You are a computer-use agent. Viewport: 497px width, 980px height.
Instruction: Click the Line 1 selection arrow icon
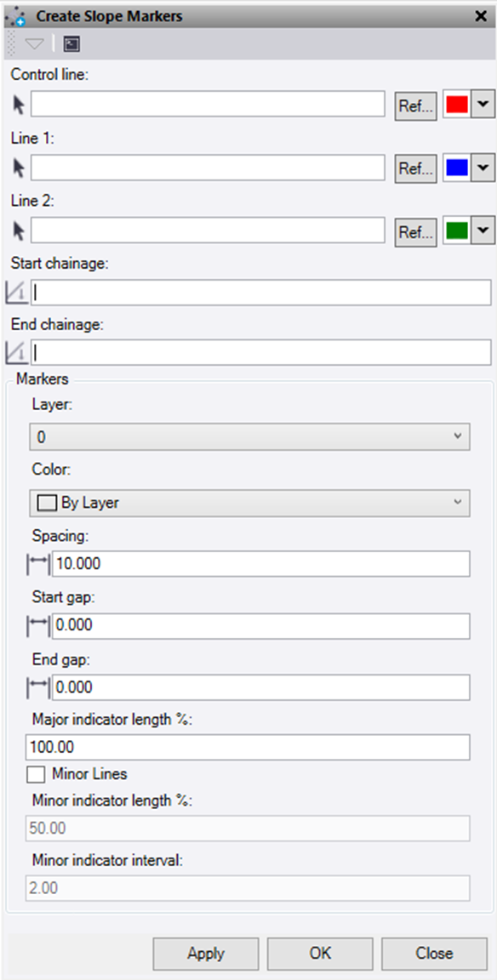pos(18,168)
